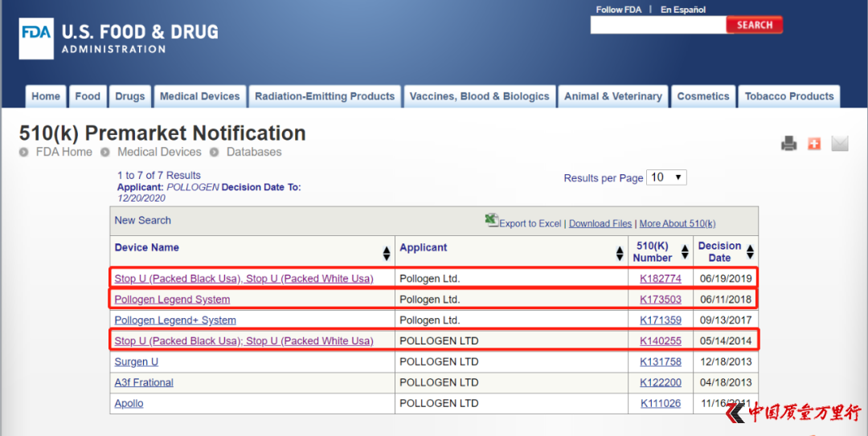868x436 pixels.
Task: Open Stop U device for K182774
Action: (x=244, y=279)
